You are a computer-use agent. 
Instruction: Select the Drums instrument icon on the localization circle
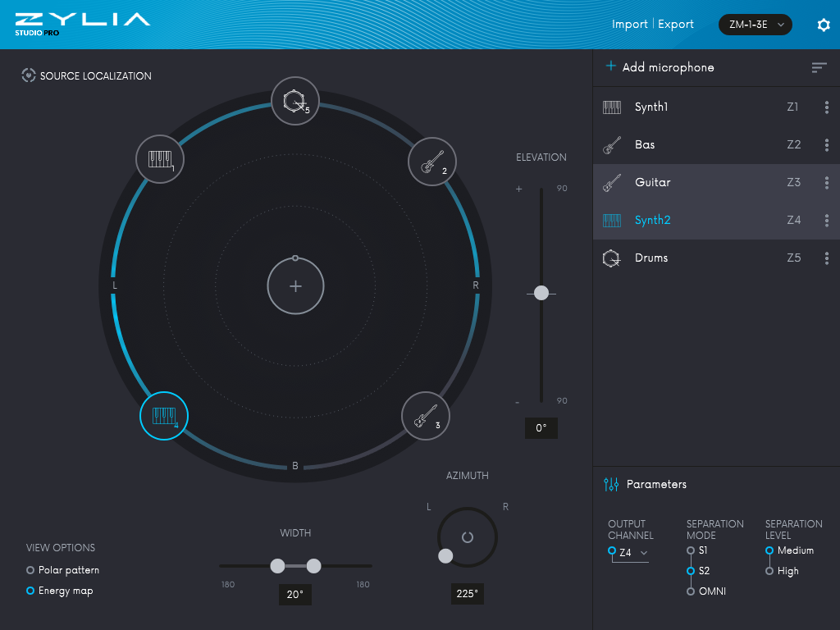[294, 101]
